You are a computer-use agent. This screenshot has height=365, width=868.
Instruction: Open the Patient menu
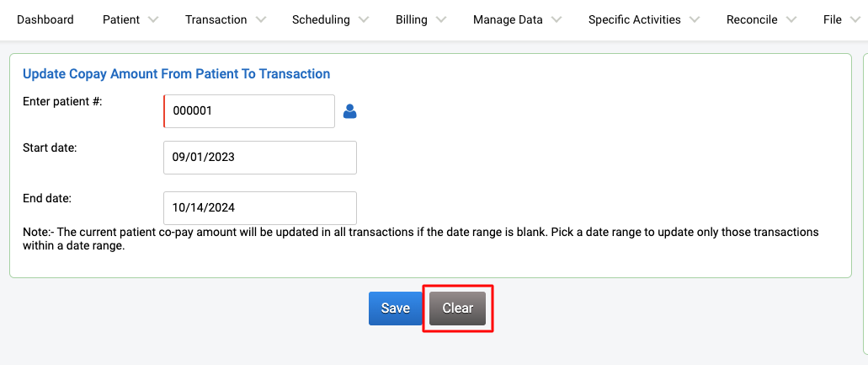point(121,20)
